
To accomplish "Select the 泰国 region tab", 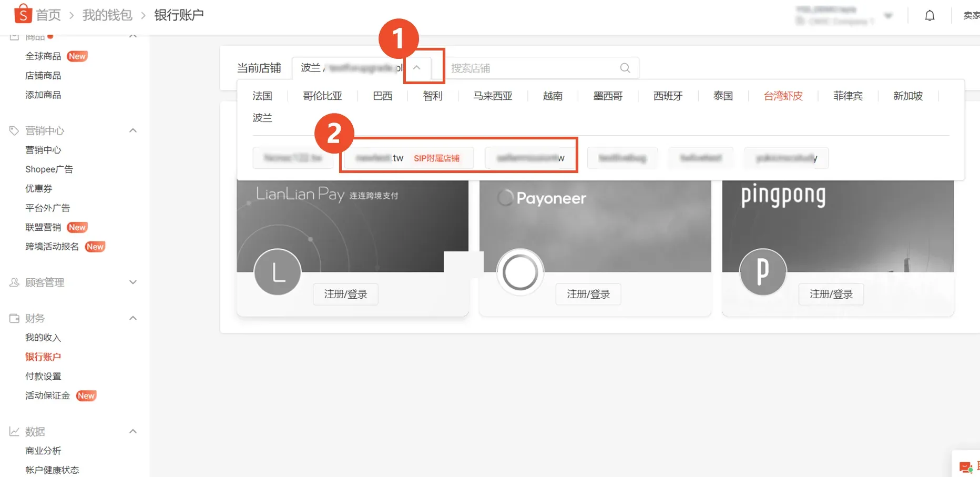I will [723, 96].
